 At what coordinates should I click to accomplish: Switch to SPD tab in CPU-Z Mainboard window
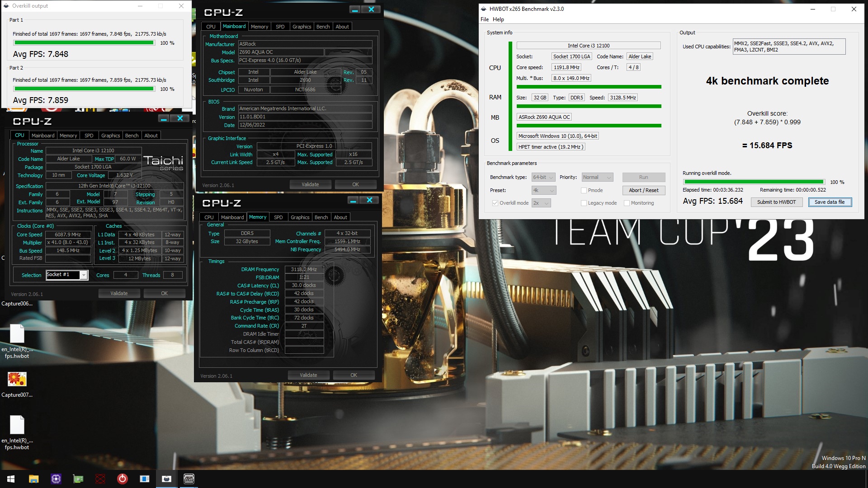[280, 27]
